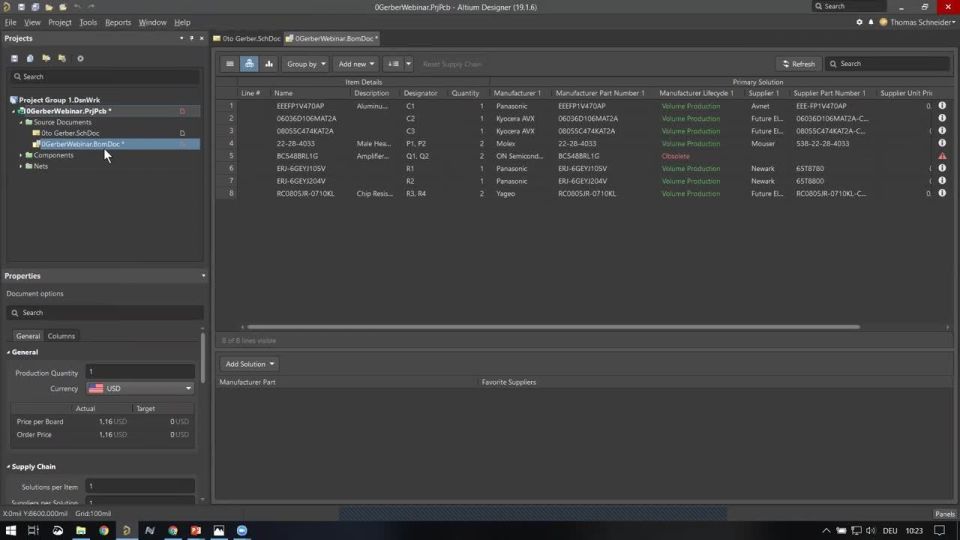
Task: Collapse the General section in Properties
Action: click(x=9, y=353)
